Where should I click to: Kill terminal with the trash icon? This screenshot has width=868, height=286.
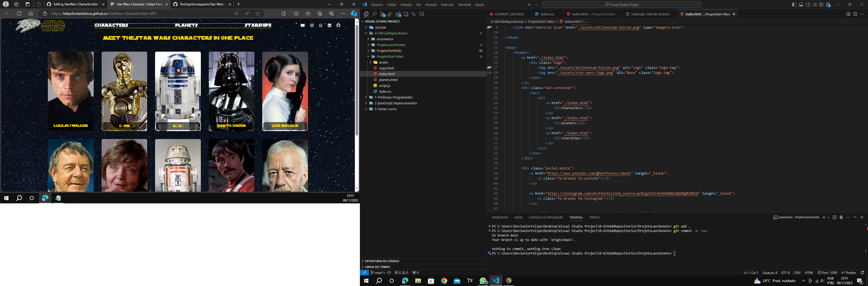(x=841, y=217)
